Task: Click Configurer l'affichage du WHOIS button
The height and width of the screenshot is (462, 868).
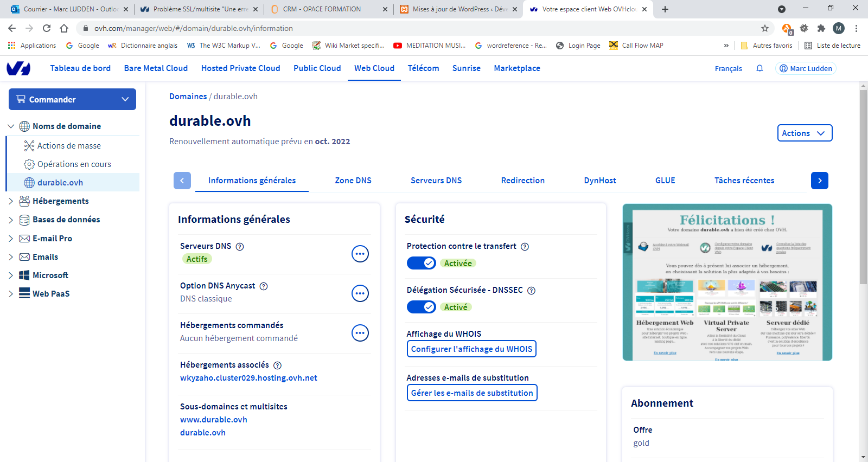Action: (x=471, y=349)
